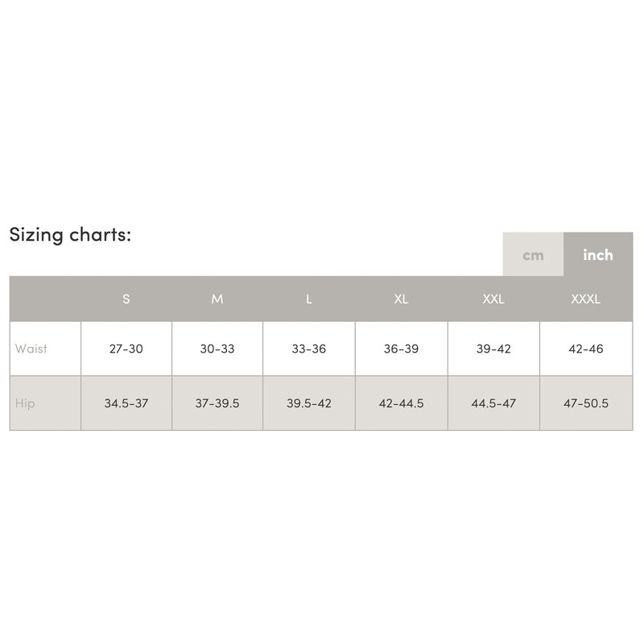Click the XXXL size column header
644x644 pixels.
585,299
